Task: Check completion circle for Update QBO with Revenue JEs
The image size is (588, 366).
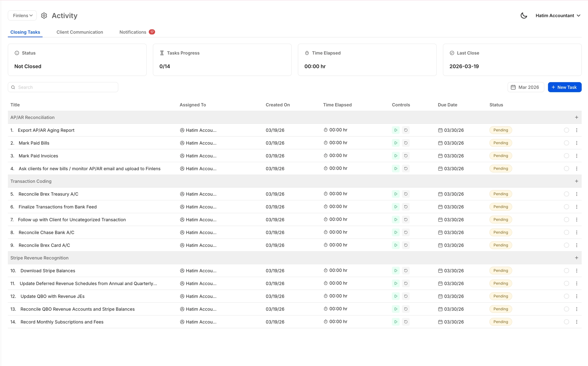Action: pyautogui.click(x=566, y=296)
